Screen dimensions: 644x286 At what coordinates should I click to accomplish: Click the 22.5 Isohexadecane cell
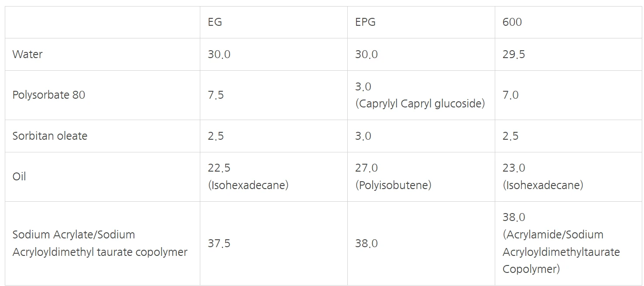point(274,177)
